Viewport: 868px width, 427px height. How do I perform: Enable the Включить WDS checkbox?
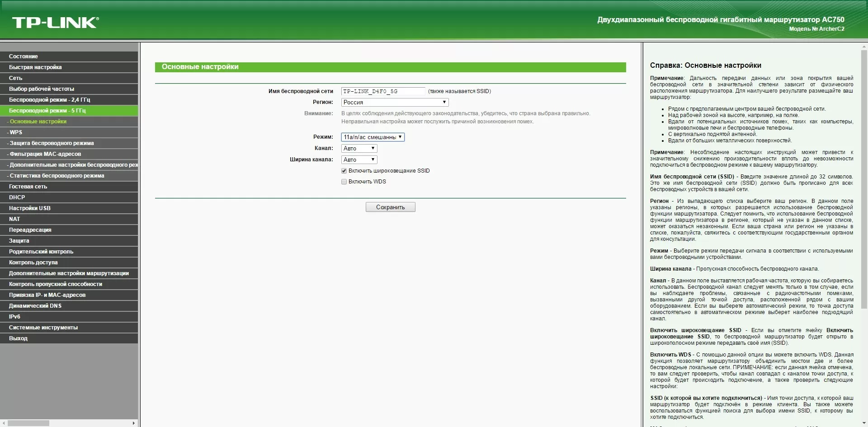(344, 182)
